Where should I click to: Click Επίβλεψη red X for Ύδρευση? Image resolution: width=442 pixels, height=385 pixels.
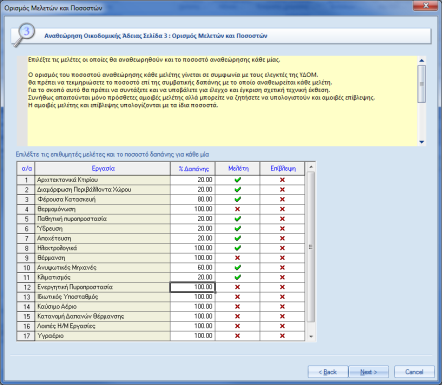click(282, 229)
